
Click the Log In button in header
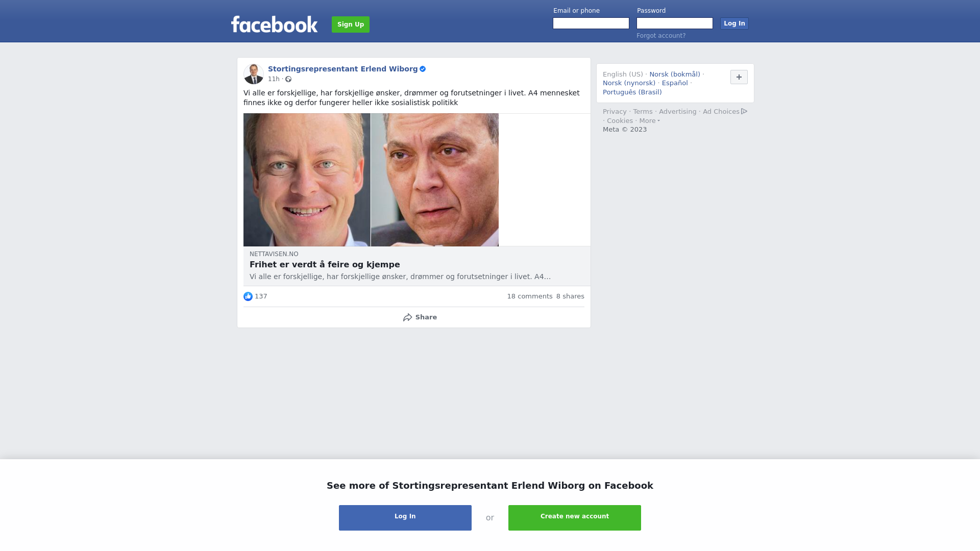coord(734,23)
